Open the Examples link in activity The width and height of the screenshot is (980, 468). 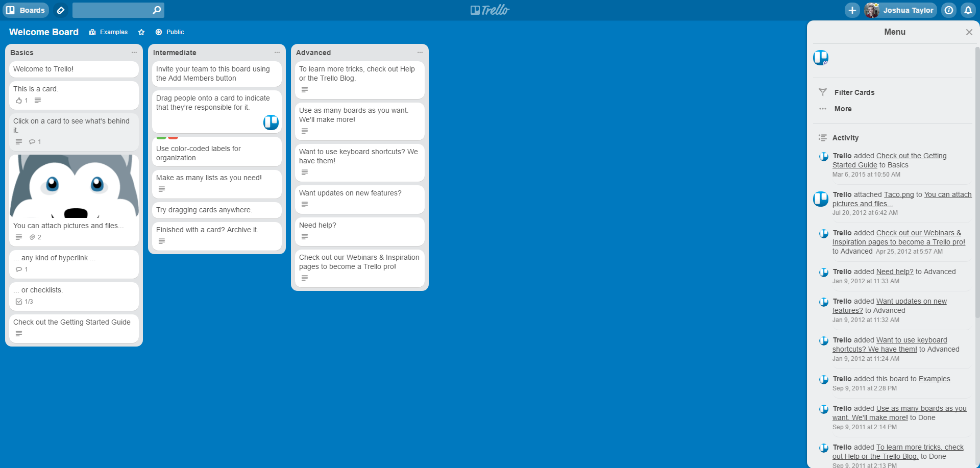tap(934, 379)
